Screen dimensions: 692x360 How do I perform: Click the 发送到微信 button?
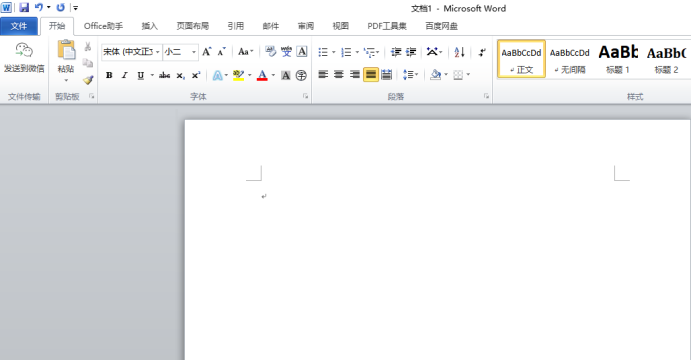pos(24,58)
